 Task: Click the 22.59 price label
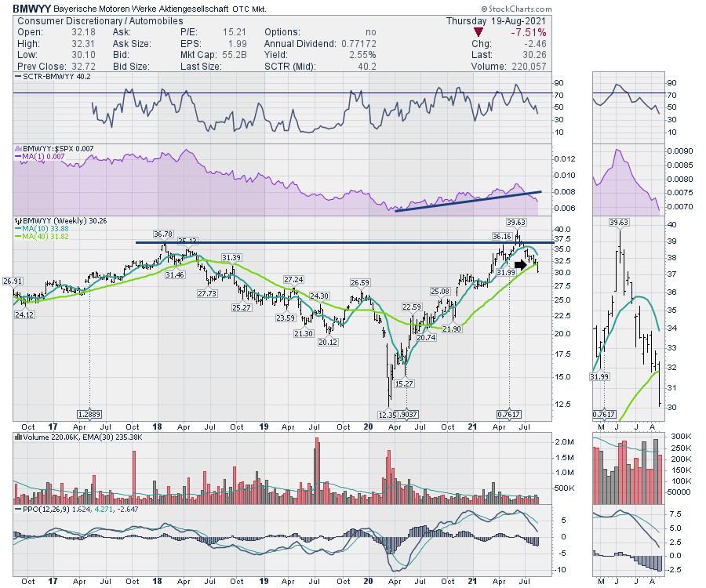coord(412,307)
